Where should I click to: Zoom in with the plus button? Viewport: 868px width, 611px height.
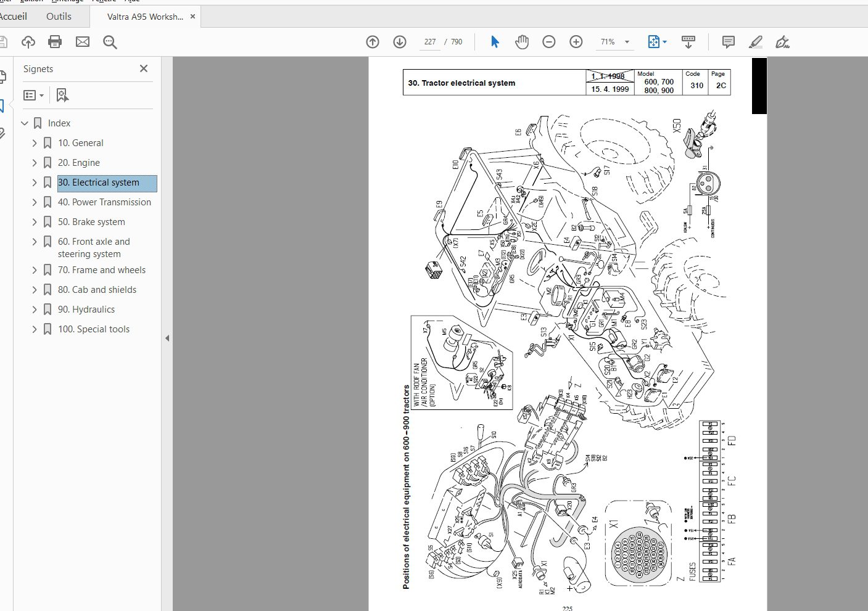(x=576, y=42)
